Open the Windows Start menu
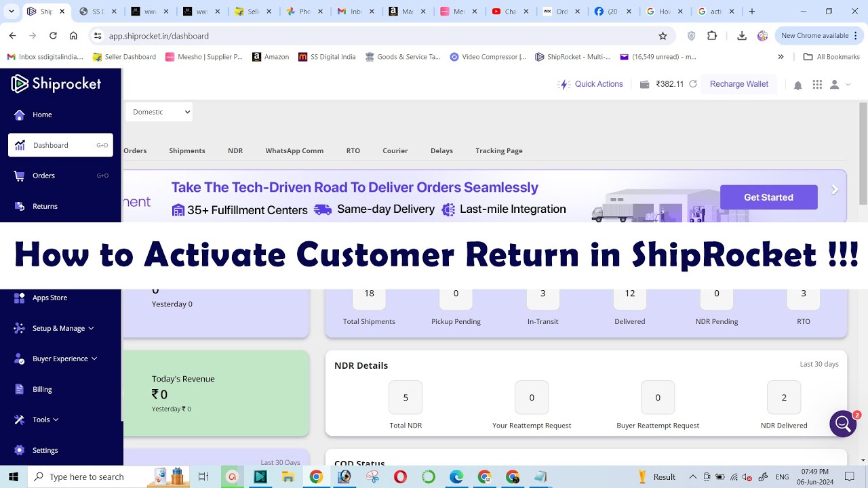Image resolution: width=868 pixels, height=488 pixels. click(x=14, y=476)
